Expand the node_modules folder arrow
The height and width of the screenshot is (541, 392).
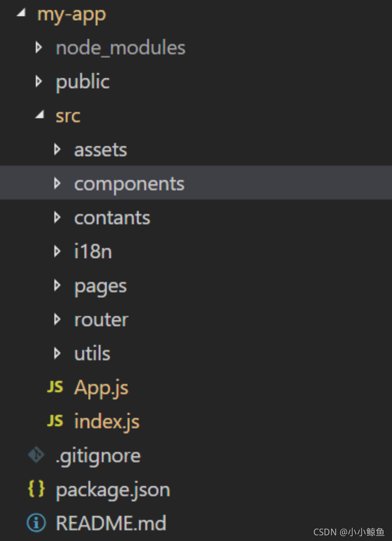tap(39, 47)
